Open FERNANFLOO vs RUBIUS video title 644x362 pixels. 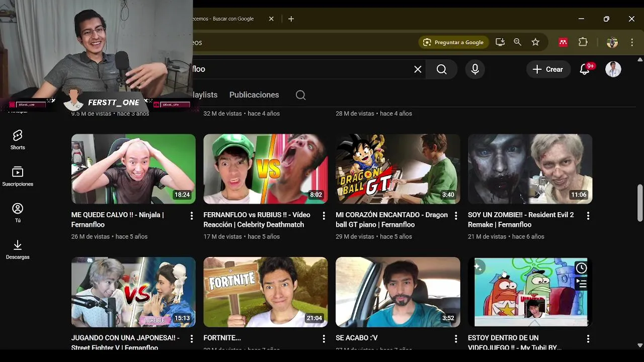click(257, 220)
